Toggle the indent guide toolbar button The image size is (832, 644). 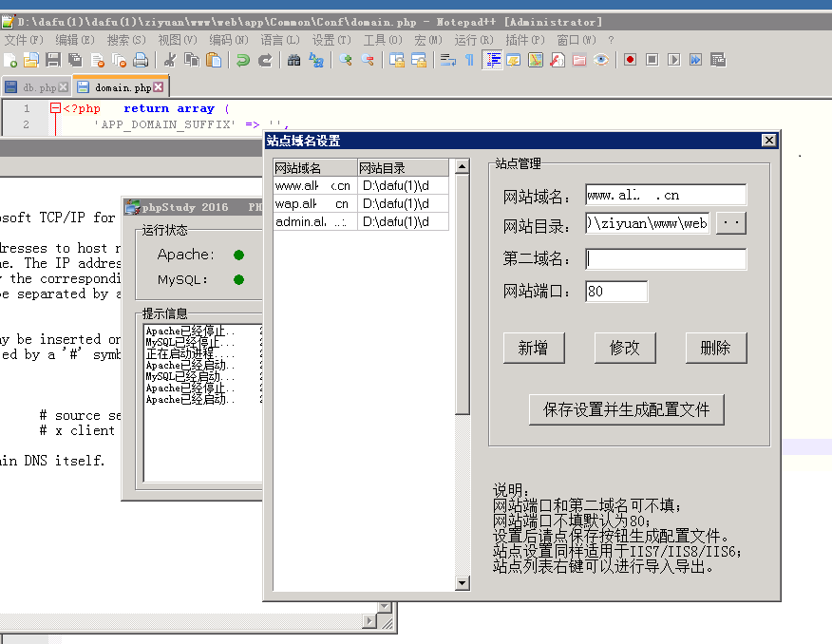(x=492, y=61)
